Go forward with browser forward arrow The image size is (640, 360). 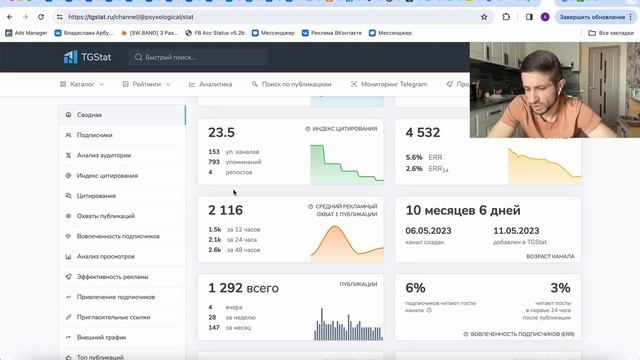(x=25, y=17)
